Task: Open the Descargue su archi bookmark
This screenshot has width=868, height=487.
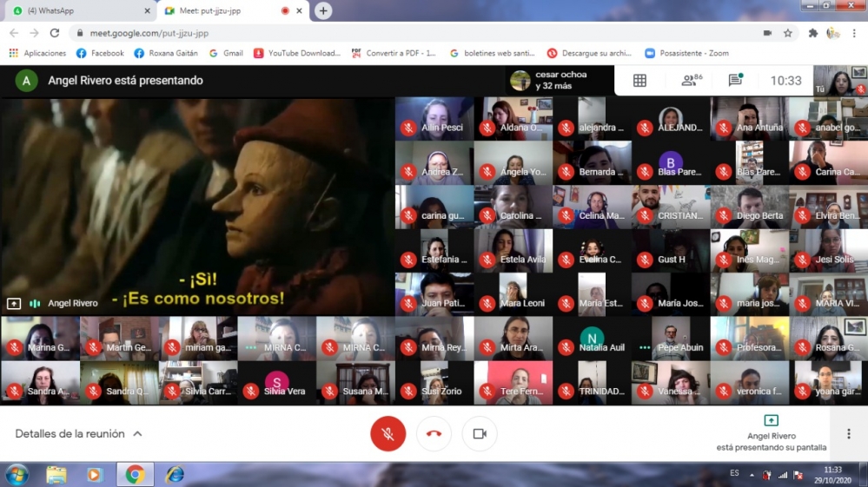Action: pos(589,53)
